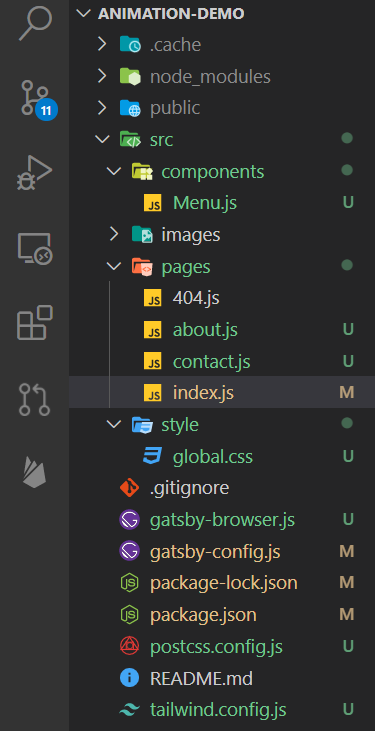Viewport: 375px width, 731px height.
Task: Open global.css stylesheet
Action: pyautogui.click(x=213, y=456)
